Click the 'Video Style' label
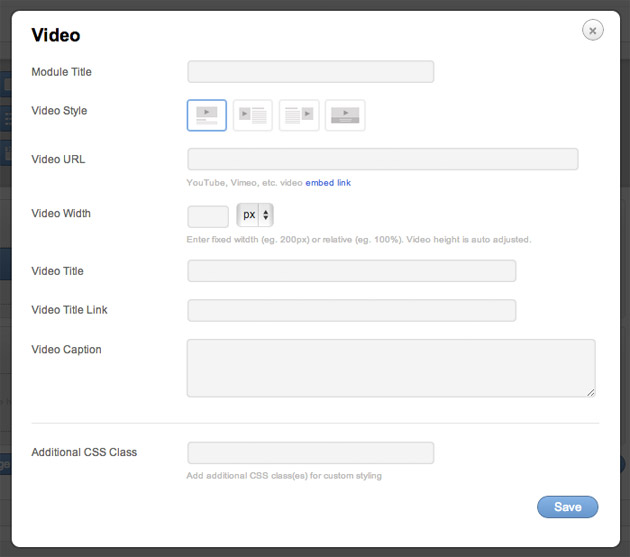630x557 pixels. 59,111
